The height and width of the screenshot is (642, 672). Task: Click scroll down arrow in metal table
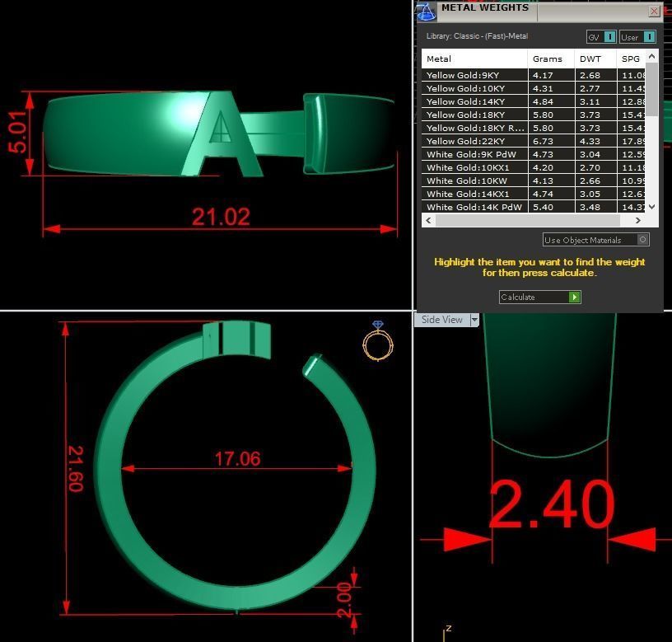(x=652, y=207)
